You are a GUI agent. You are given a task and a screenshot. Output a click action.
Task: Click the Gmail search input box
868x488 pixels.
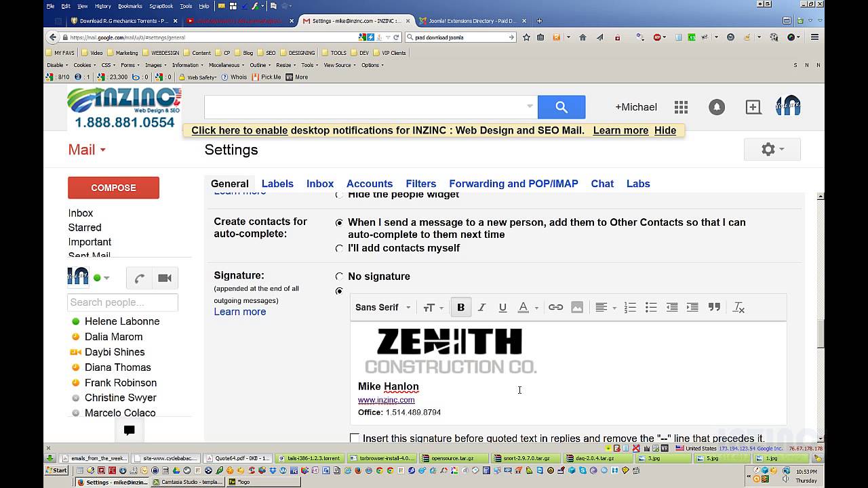(365, 107)
